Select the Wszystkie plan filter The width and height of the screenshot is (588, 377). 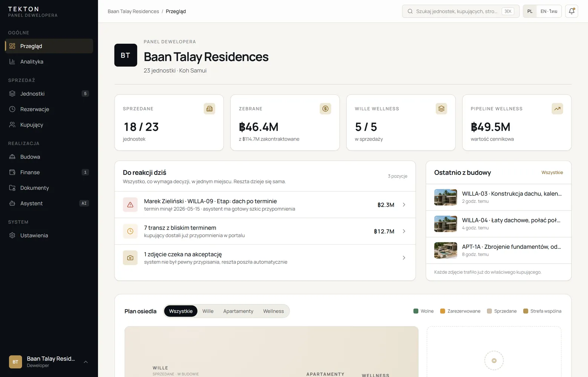(x=181, y=311)
